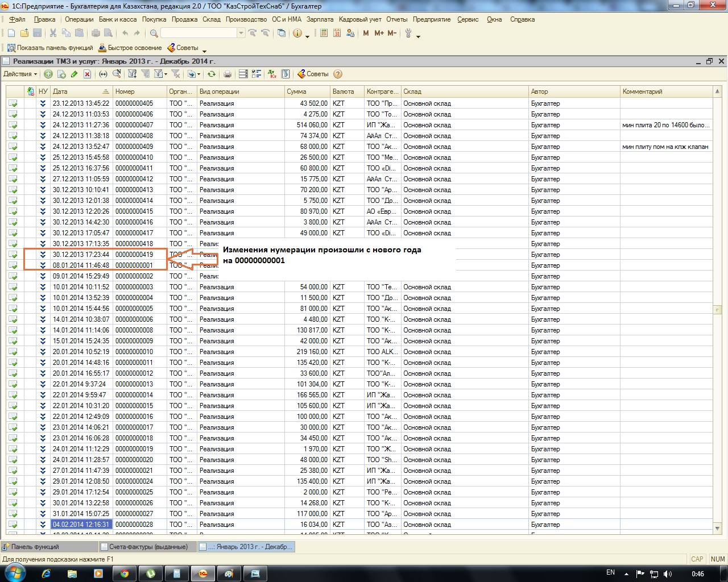This screenshot has height=582, width=728.
Task: Sort by the Дата column header
Action: point(81,92)
